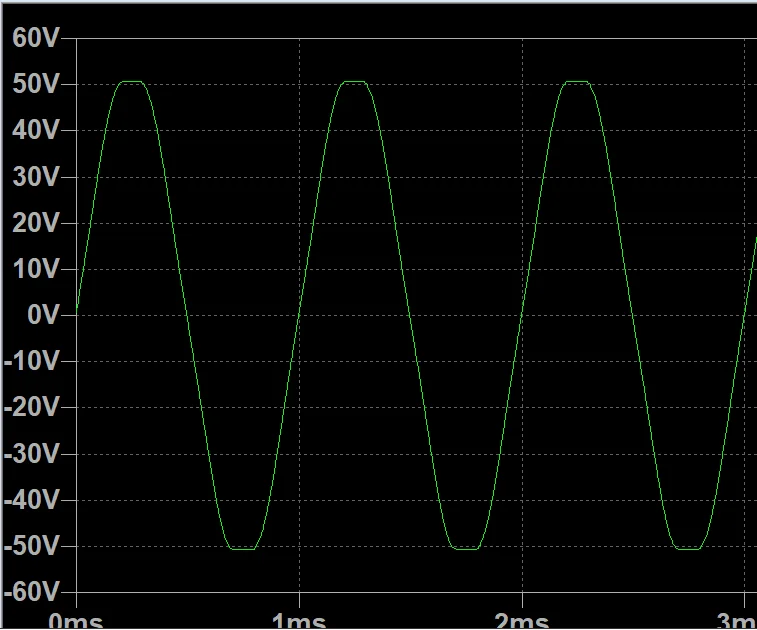Click the 1ms time axis label
The width and height of the screenshot is (757, 630).
click(300, 620)
